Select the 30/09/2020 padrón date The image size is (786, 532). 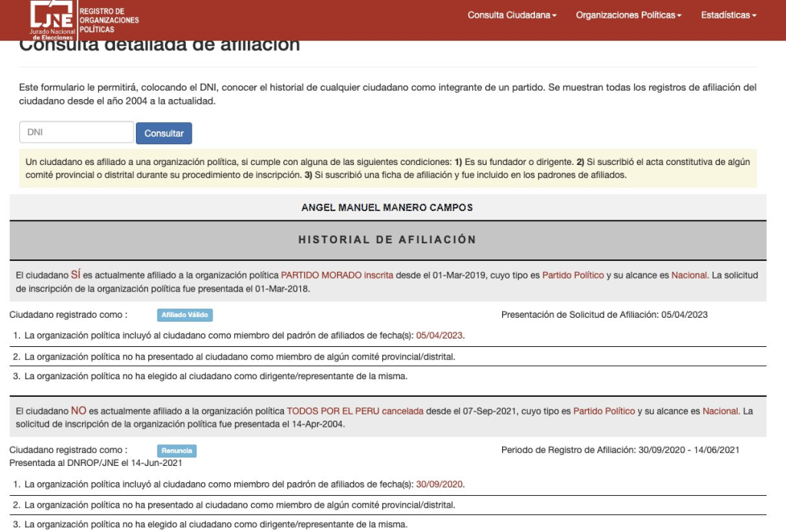440,484
